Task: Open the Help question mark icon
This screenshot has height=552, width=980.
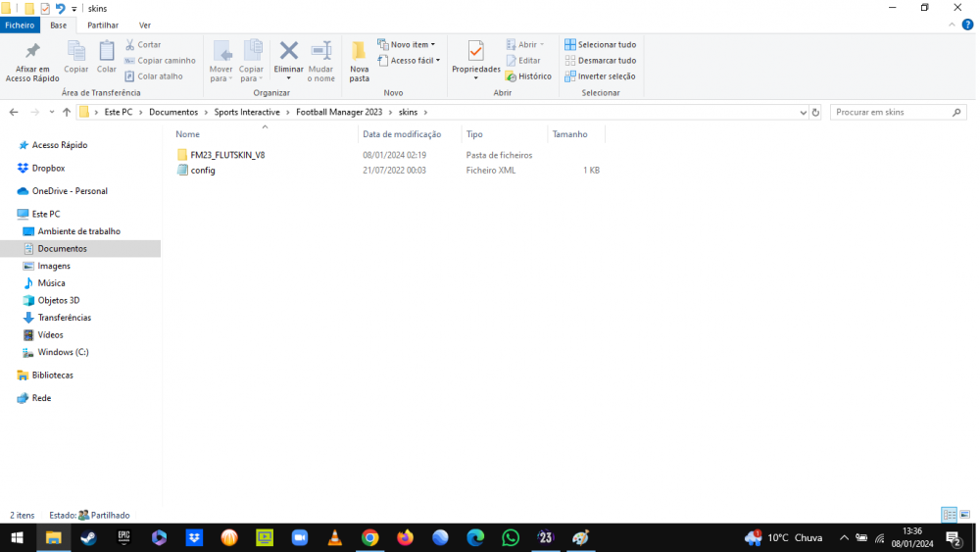Action: click(x=967, y=25)
